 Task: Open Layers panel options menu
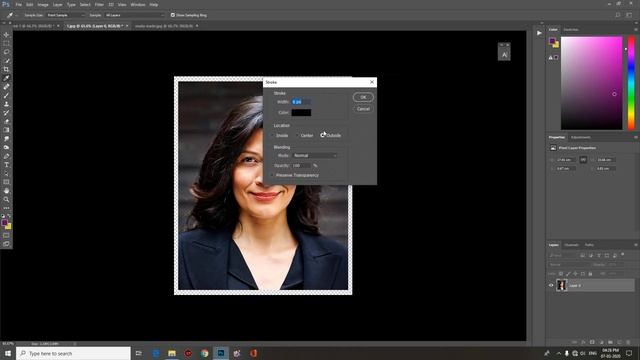(x=636, y=245)
